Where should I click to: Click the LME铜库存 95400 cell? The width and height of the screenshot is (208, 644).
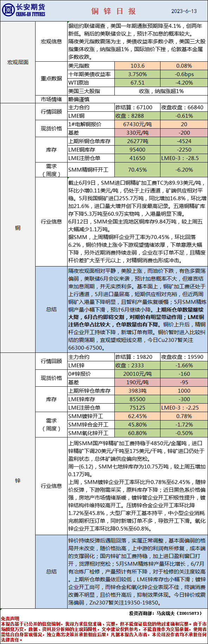pyautogui.click(x=137, y=150)
